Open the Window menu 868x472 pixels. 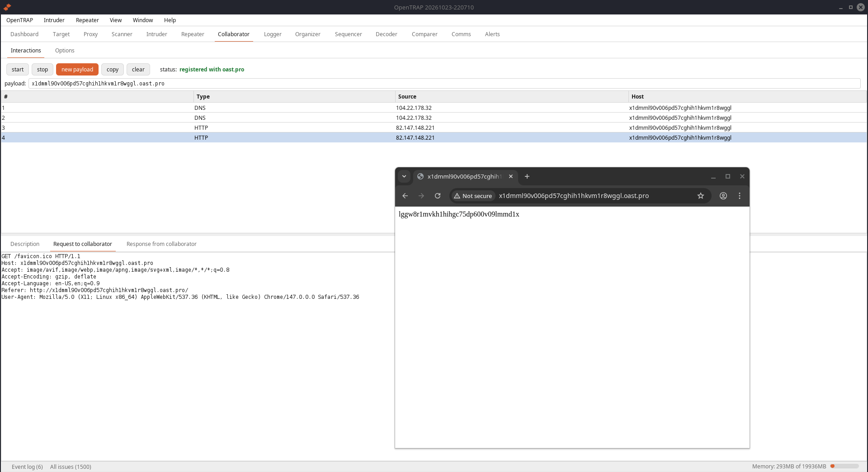[143, 20]
